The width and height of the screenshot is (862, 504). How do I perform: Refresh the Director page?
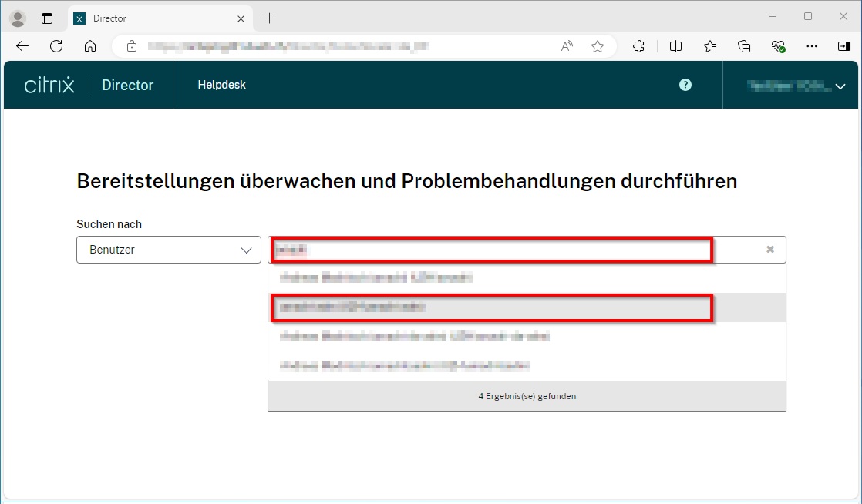pyautogui.click(x=56, y=46)
